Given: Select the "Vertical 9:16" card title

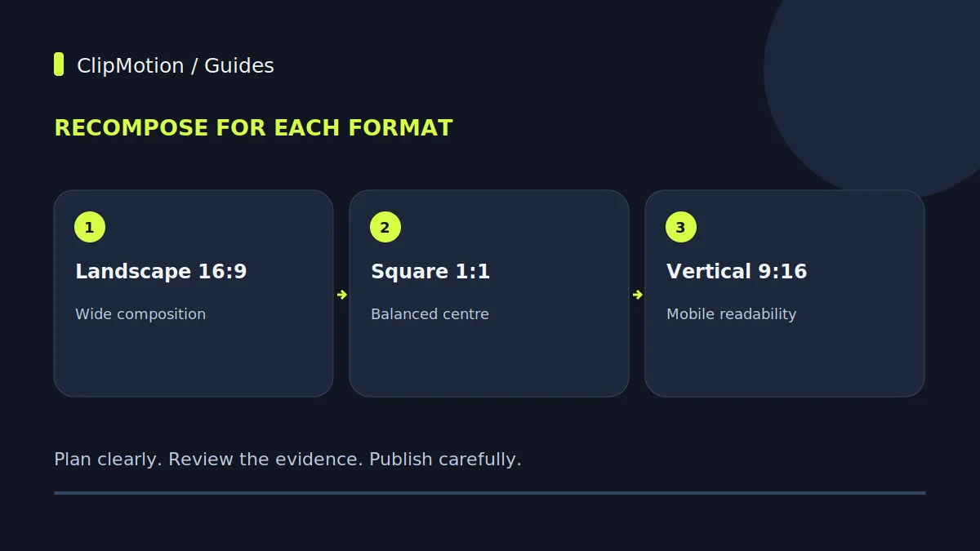Looking at the screenshot, I should [737, 272].
